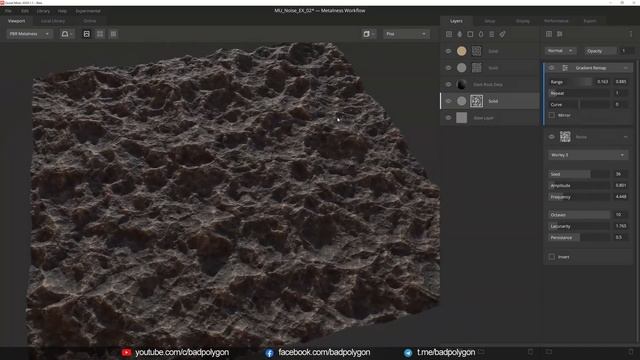
Task: Toggle visibility of the Base Layer
Action: pyautogui.click(x=448, y=118)
